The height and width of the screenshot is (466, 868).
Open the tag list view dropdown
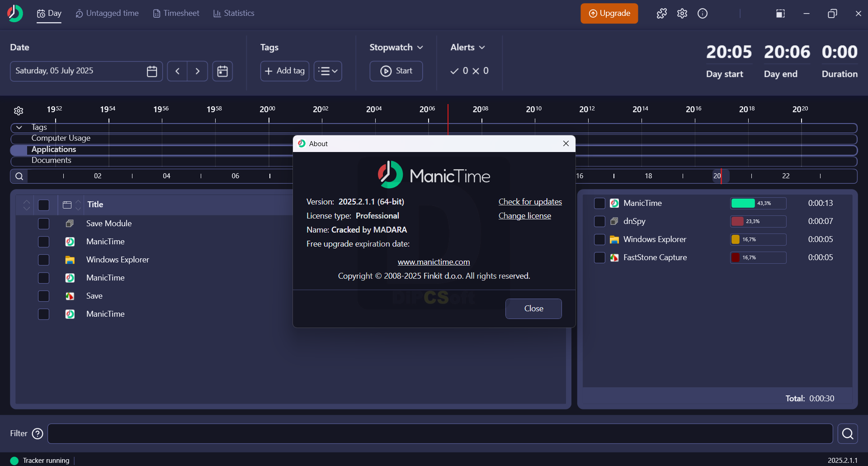(328, 71)
